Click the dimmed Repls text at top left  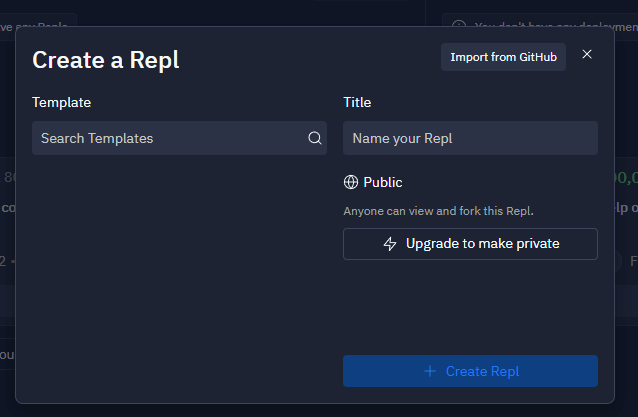point(40,24)
